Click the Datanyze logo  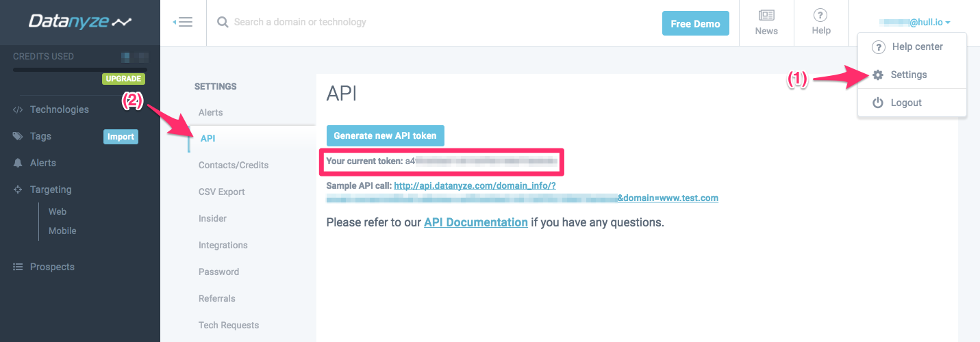pyautogui.click(x=80, y=22)
